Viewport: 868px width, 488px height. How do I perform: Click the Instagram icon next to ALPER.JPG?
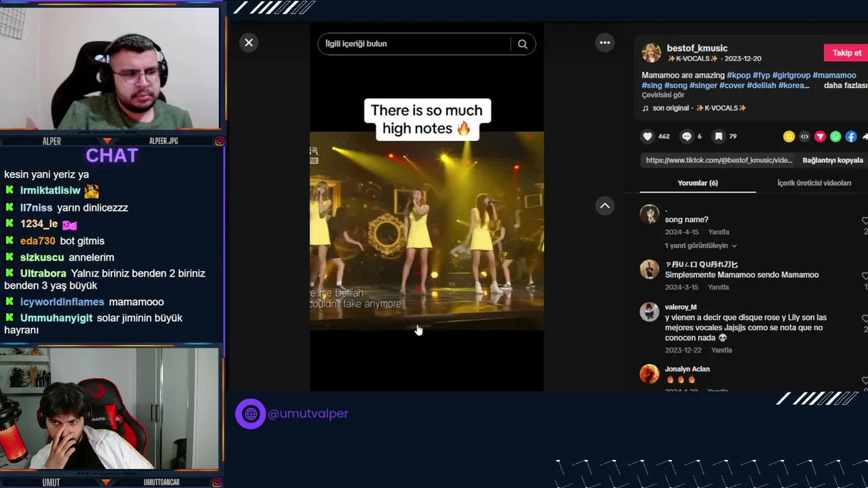[x=219, y=141]
